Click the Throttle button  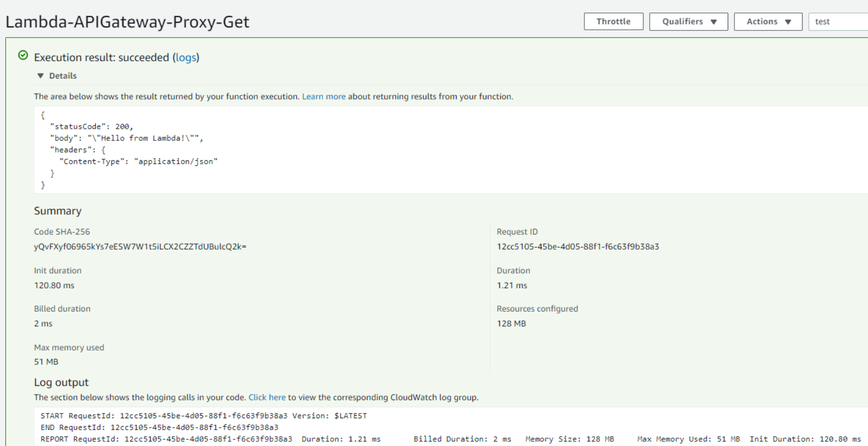click(613, 21)
